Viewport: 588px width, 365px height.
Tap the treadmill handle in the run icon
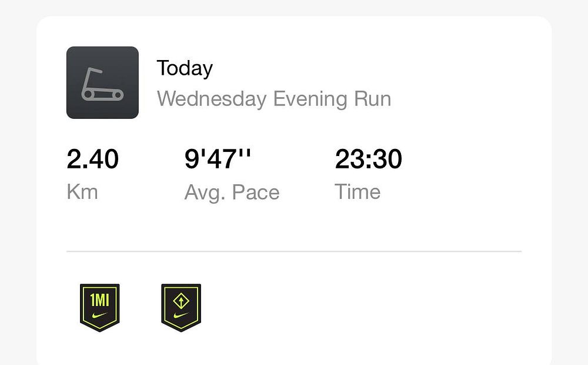[x=93, y=72]
